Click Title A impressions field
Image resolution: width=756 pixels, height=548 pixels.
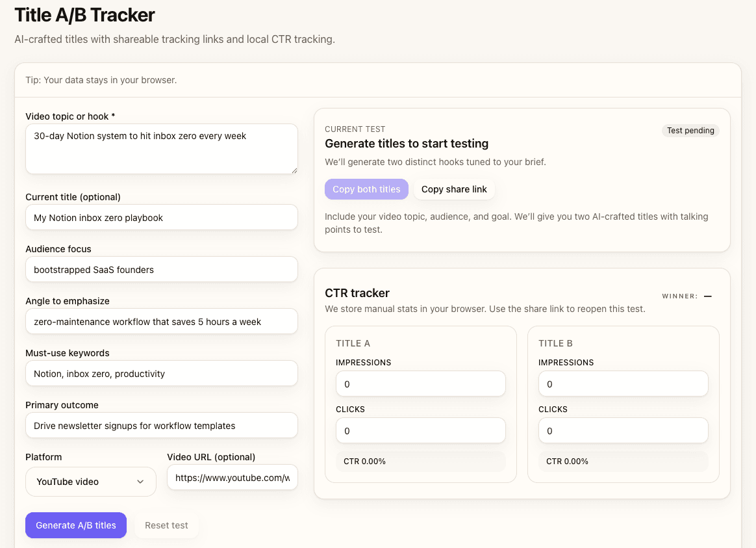pyautogui.click(x=420, y=384)
